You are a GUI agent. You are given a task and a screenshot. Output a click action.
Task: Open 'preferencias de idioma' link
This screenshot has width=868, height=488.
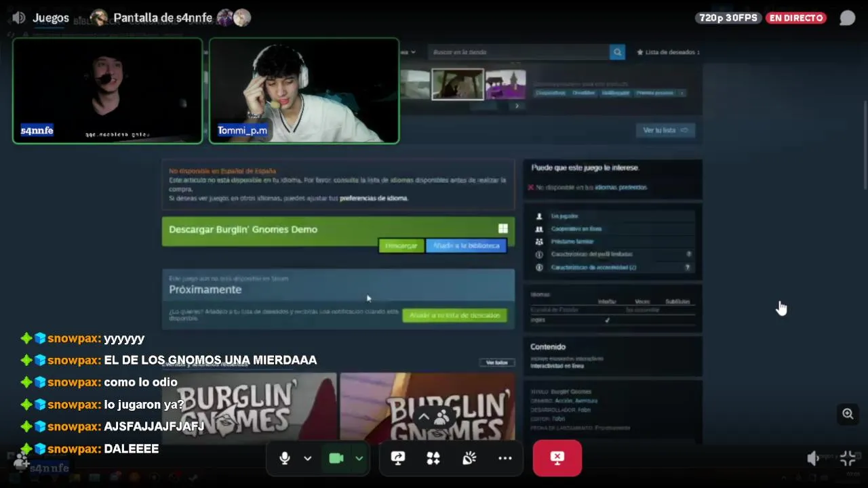click(x=374, y=198)
